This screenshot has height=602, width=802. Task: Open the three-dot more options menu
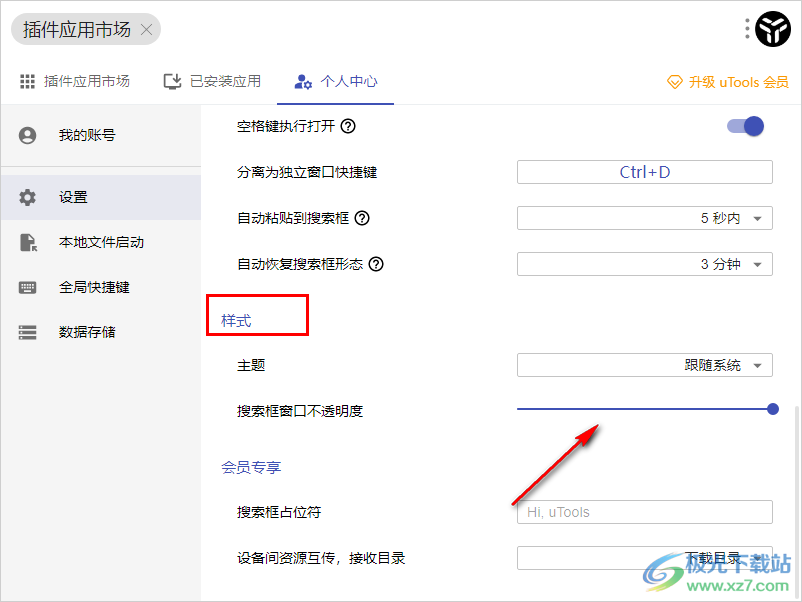[x=747, y=29]
